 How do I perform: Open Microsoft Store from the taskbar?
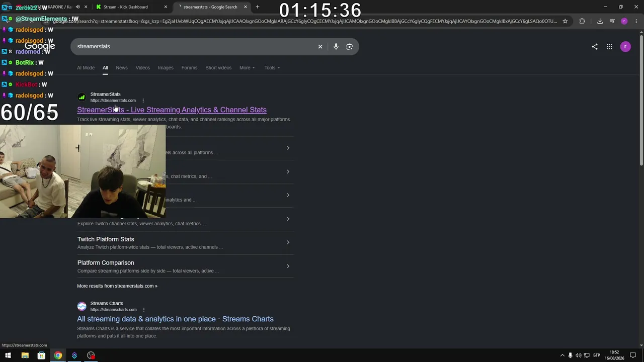pyautogui.click(x=41, y=355)
